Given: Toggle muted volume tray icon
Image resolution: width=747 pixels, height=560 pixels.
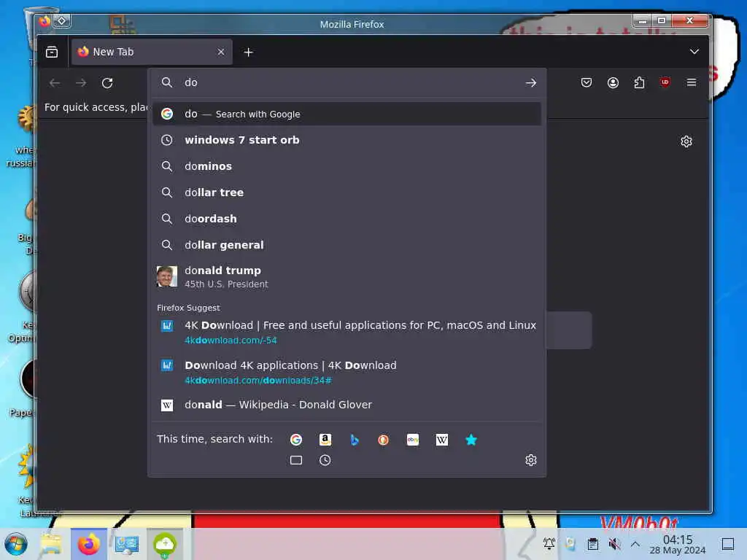Looking at the screenshot, I should point(614,543).
